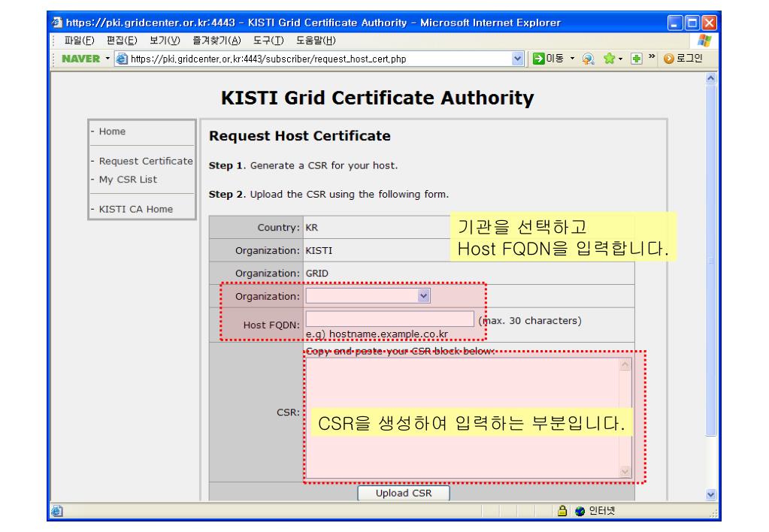Click the IE page icon at status bar left
The width and height of the screenshot is (769, 532).
click(57, 511)
